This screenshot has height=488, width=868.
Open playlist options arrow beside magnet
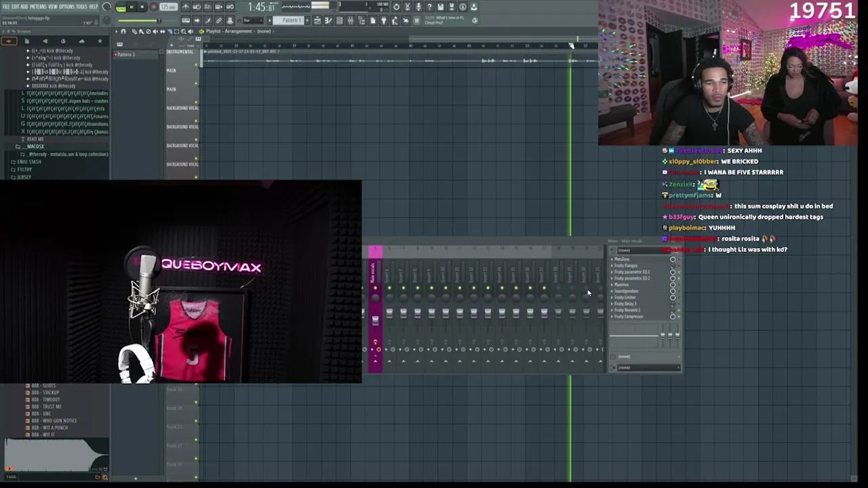[x=116, y=31]
